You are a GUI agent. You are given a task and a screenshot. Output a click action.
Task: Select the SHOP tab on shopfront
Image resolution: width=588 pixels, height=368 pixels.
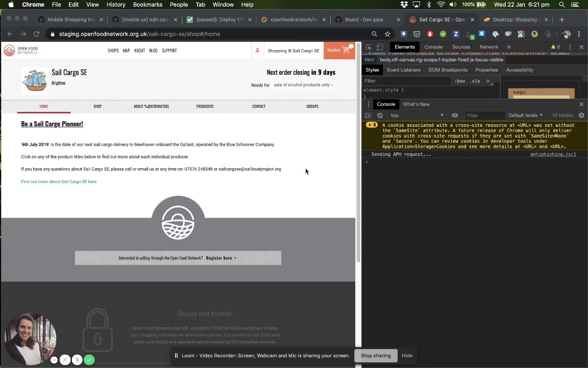97,106
